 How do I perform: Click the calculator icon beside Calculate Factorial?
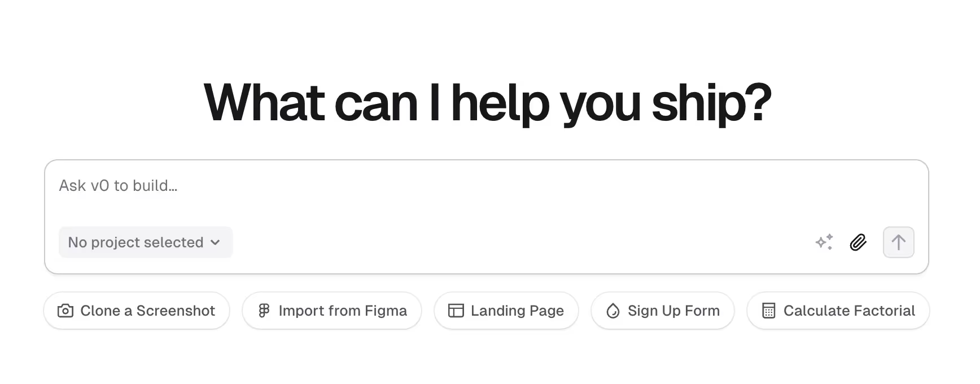click(x=768, y=311)
